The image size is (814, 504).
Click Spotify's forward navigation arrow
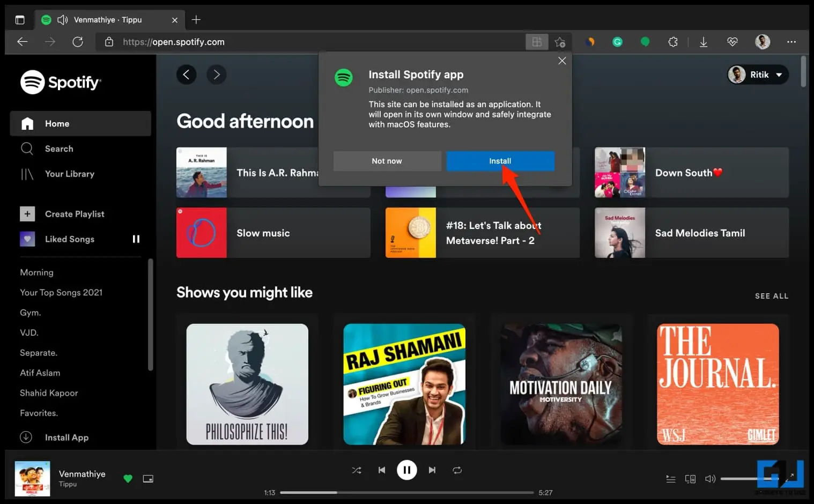point(216,75)
